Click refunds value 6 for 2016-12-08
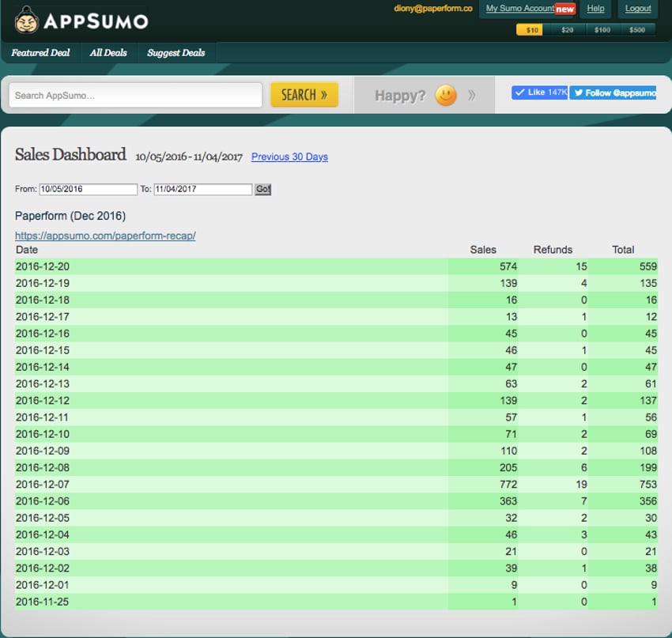This screenshot has width=672, height=638. pos(583,467)
